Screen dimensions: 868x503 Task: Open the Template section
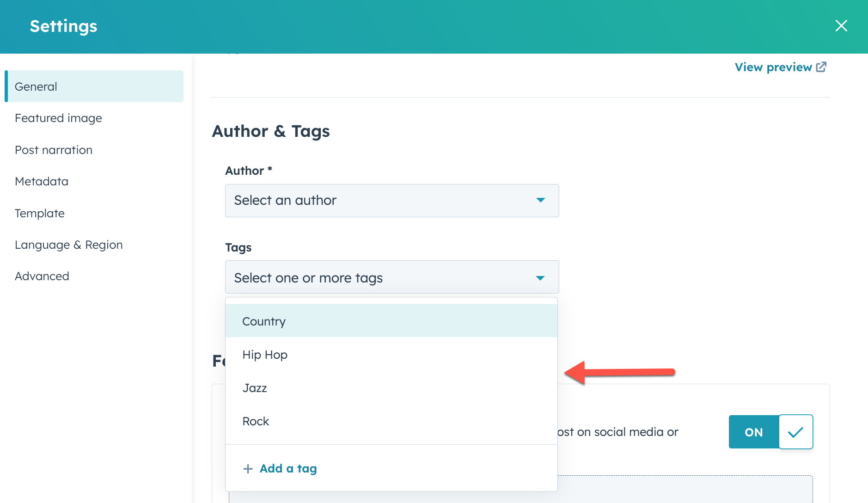40,213
